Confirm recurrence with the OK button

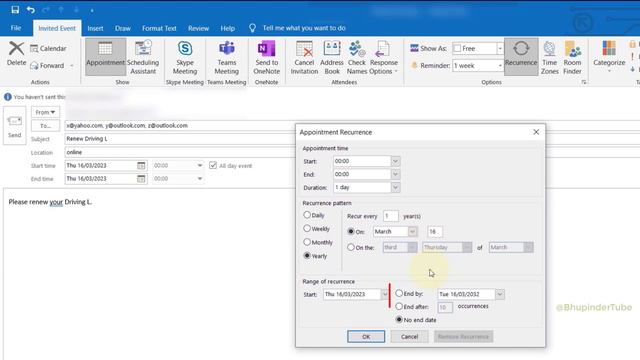pos(366,336)
